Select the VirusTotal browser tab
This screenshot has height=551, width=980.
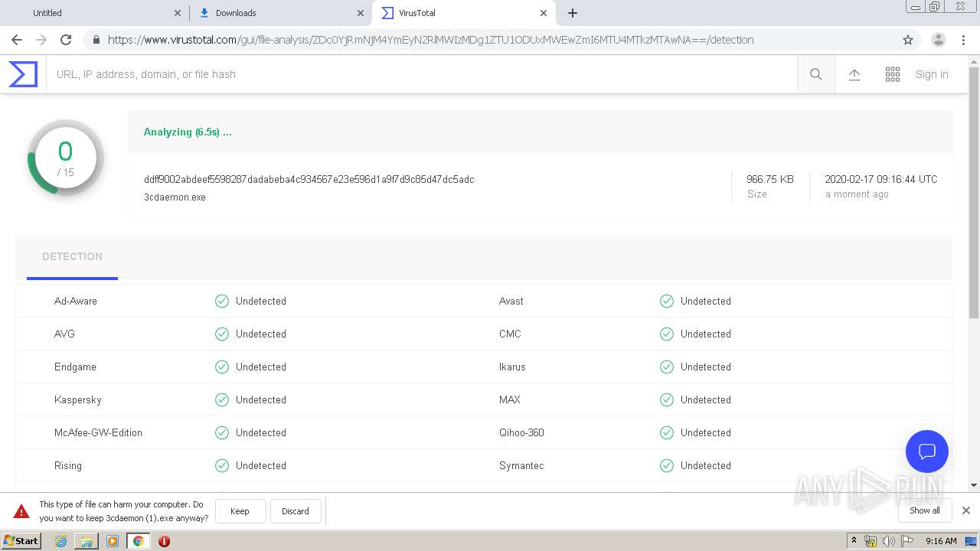click(464, 13)
